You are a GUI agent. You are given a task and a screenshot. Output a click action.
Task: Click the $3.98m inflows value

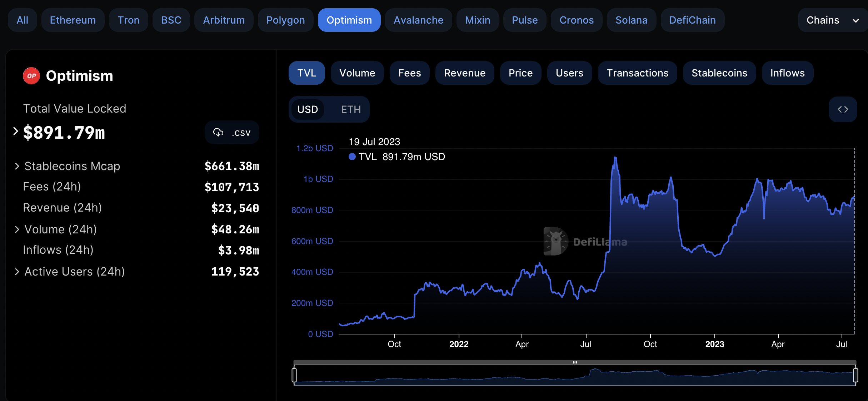239,251
